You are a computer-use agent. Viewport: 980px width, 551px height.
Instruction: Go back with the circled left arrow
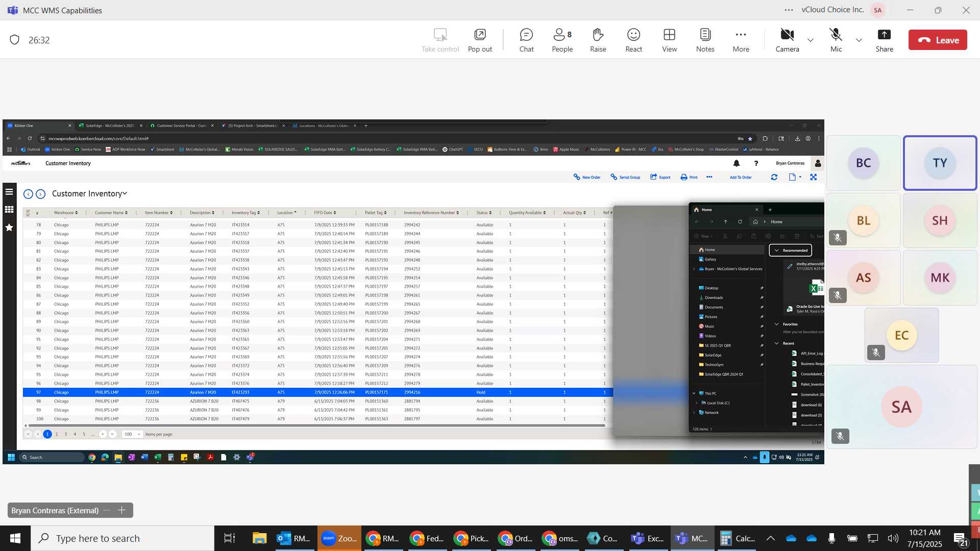click(29, 194)
